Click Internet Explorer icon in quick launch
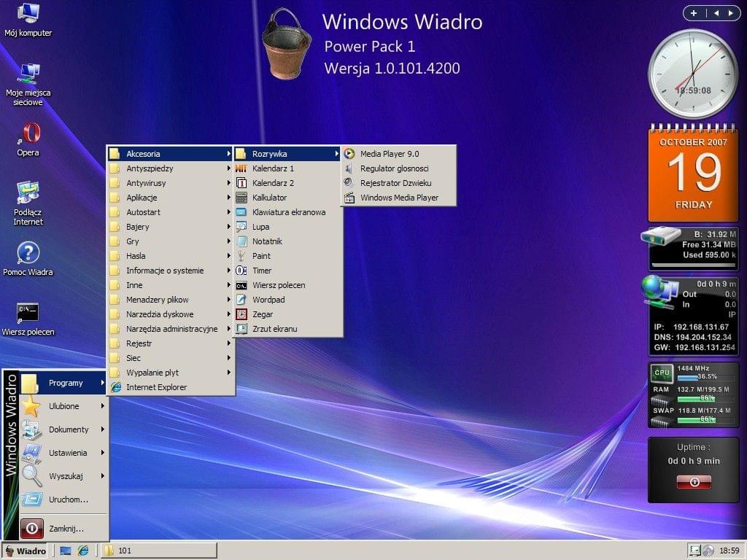The width and height of the screenshot is (747, 560). pos(83,551)
